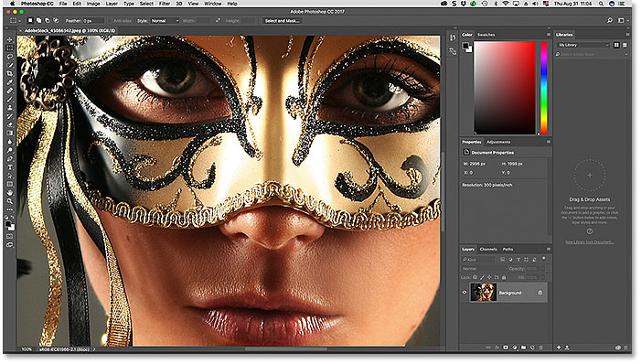Select the Eraser tool
The height and width of the screenshot is (364, 641).
(10, 124)
